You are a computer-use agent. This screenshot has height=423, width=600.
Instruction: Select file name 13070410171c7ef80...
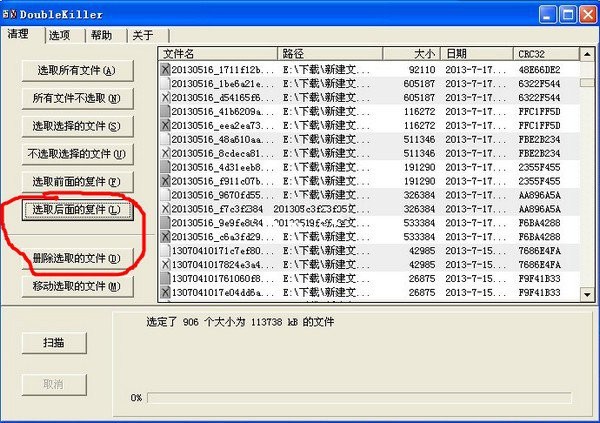(x=223, y=250)
